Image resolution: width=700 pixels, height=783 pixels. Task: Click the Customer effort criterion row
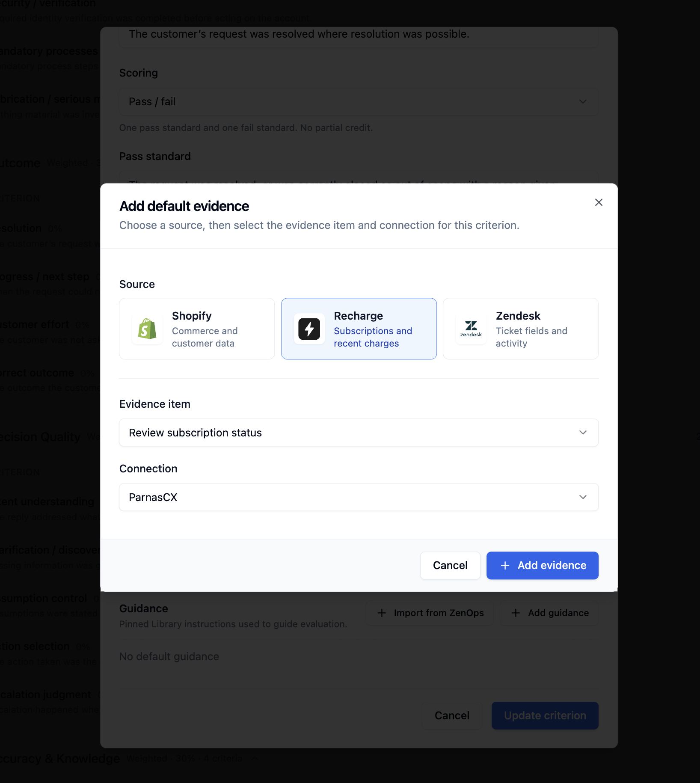(x=50, y=332)
